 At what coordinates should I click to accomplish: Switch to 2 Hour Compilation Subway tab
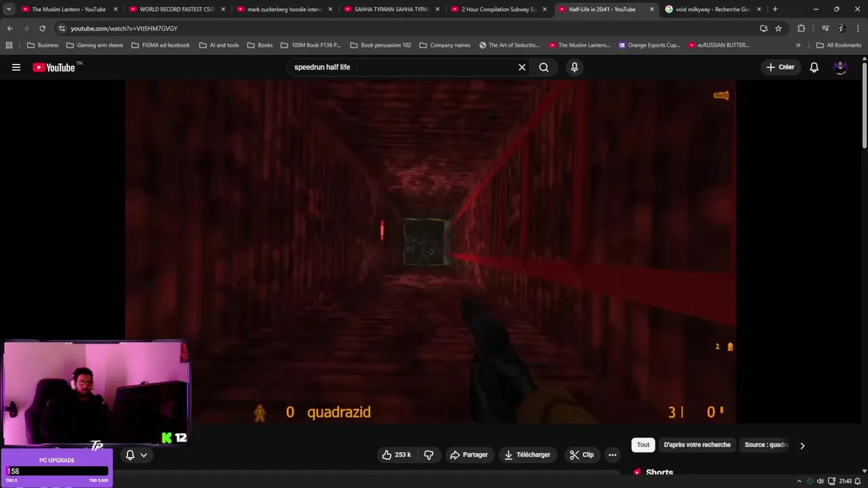(x=497, y=9)
